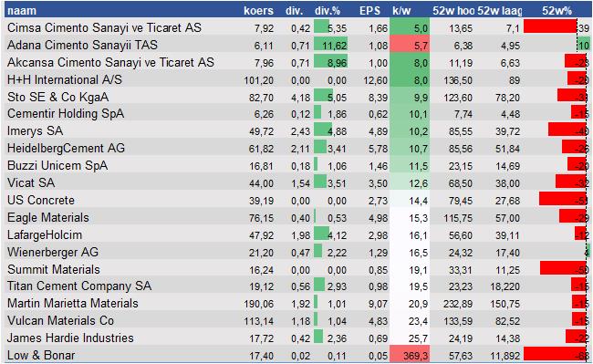Click the Cimsa Cimento Sanayi ve Ticaret AS name

coord(104,27)
